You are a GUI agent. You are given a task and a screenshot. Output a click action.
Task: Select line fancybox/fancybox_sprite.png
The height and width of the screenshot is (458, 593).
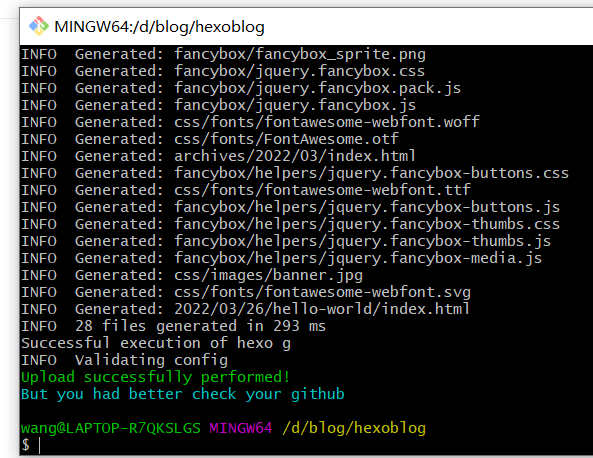224,54
